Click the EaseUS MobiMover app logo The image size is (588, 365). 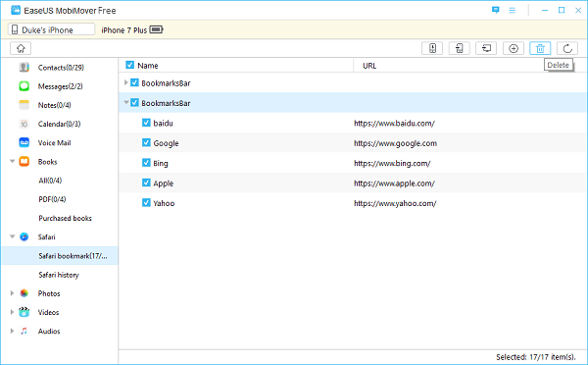16,10
